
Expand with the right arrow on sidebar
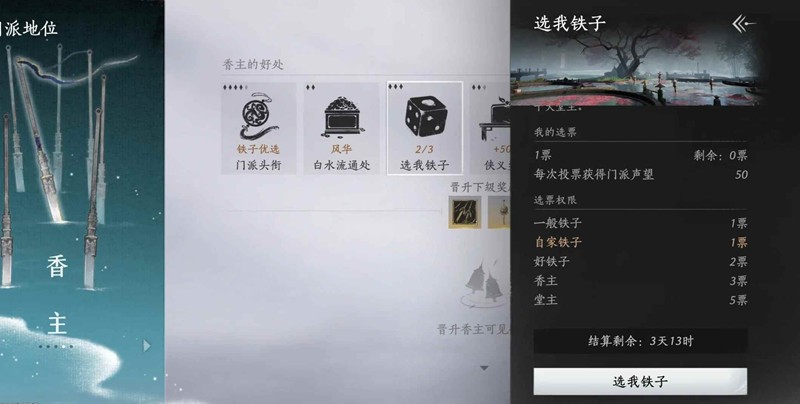click(147, 346)
